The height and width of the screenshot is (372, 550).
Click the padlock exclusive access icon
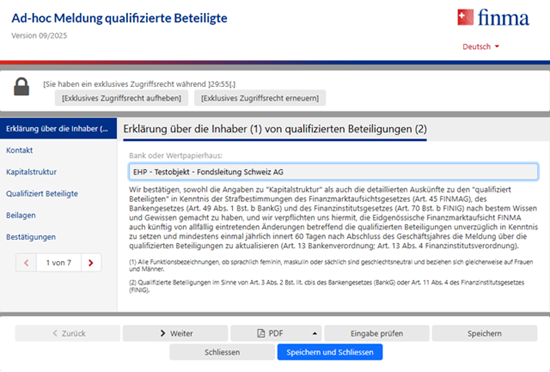21,87
